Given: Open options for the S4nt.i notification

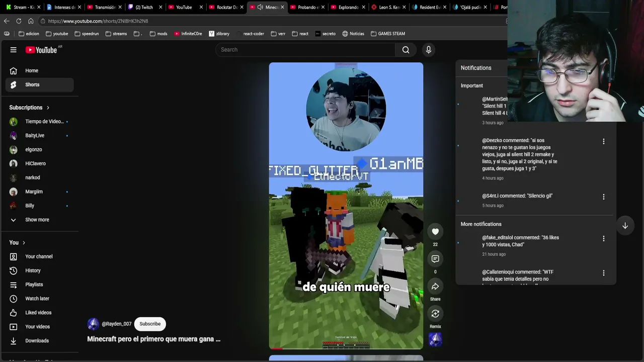Looking at the screenshot, I should (604, 197).
